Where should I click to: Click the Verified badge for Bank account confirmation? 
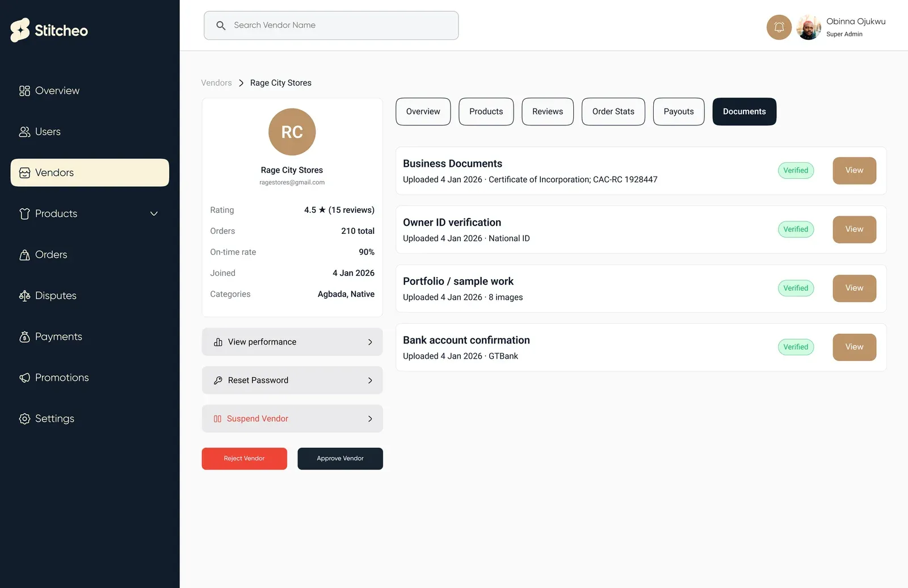796,347
